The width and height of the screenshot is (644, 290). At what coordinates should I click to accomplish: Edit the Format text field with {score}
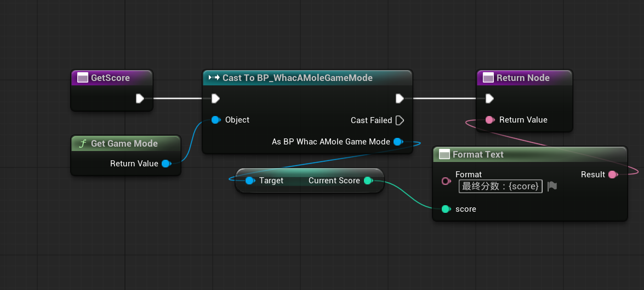[500, 186]
